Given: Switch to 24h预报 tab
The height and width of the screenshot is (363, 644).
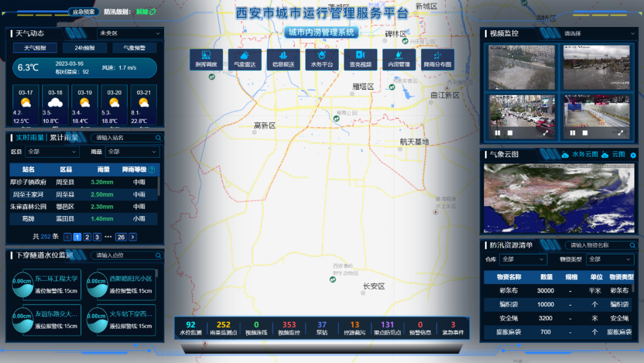Looking at the screenshot, I should pos(85,48).
